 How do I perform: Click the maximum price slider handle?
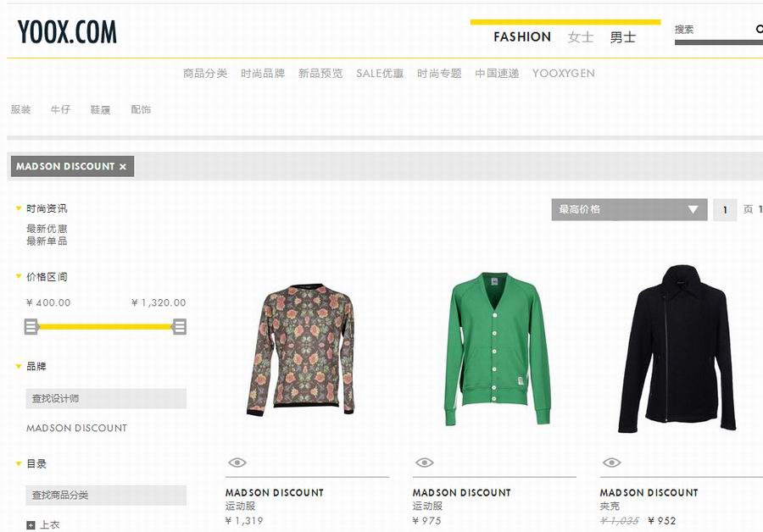(x=180, y=327)
